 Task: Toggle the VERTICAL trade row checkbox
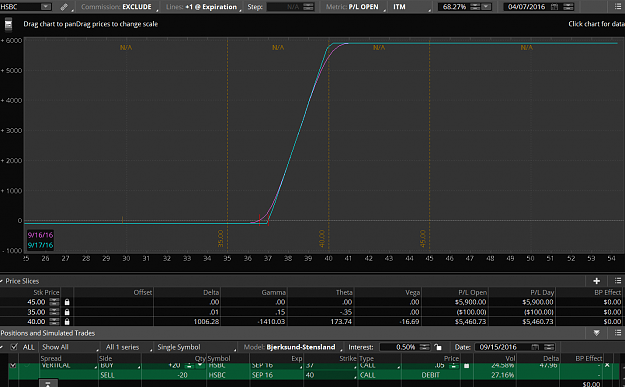pyautogui.click(x=13, y=365)
